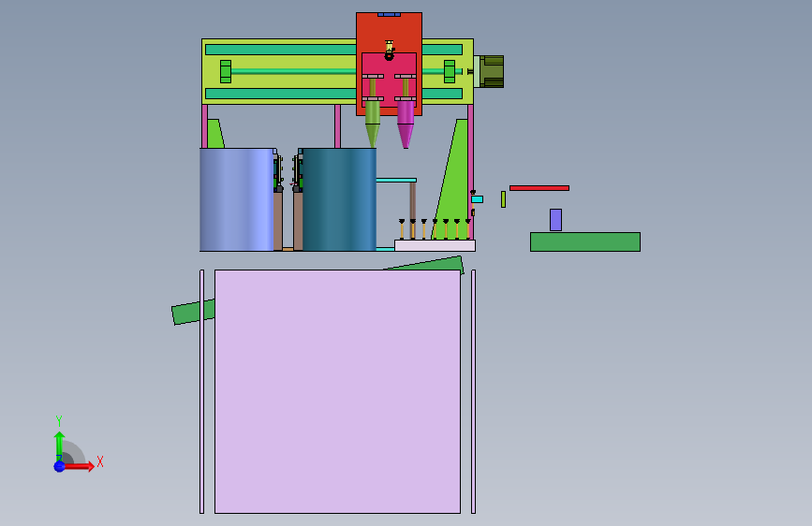Select the white base plate under pins
Viewport: 812px width, 526px height.
435,245
